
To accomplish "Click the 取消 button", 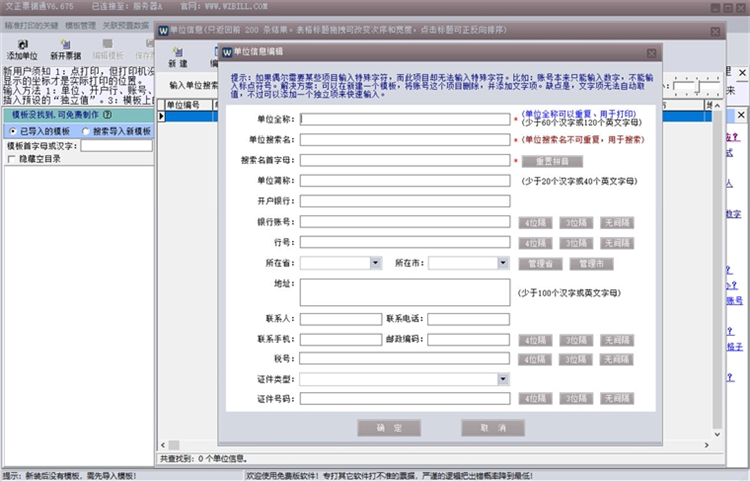I will pos(493,427).
